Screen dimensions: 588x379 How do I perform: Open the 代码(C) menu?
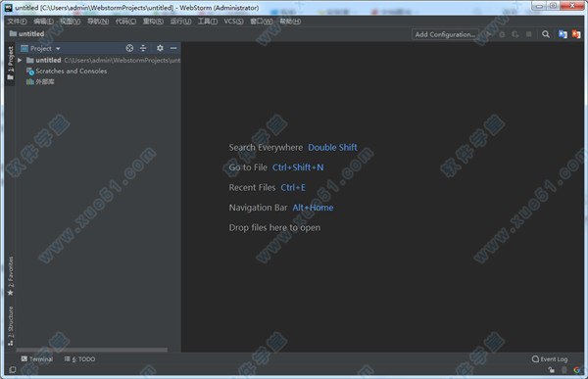point(125,22)
